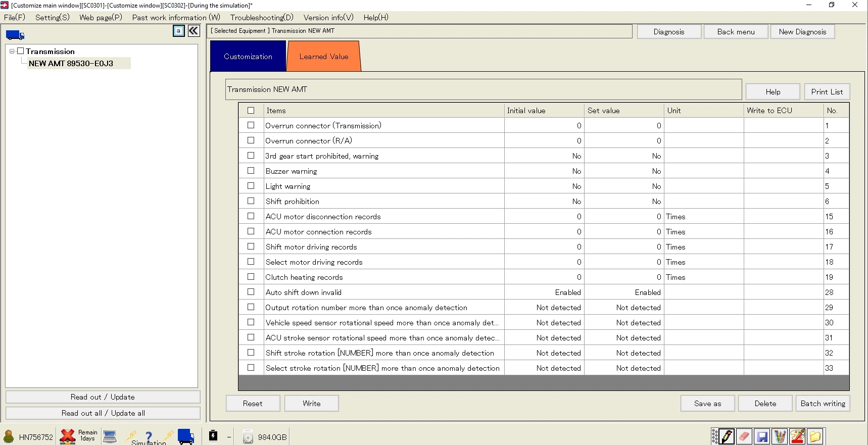The height and width of the screenshot is (445, 868).
Task: Click the blue truck icon in the status bar
Action: click(x=186, y=436)
